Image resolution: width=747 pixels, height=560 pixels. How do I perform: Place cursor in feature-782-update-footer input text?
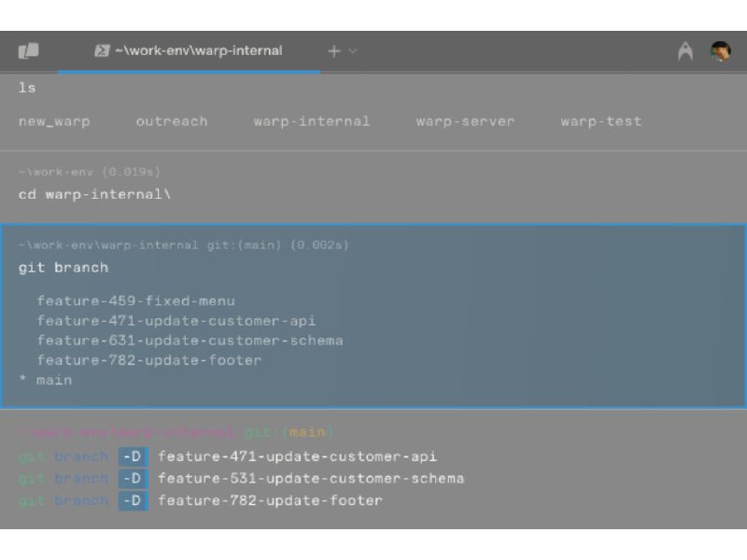click(270, 500)
